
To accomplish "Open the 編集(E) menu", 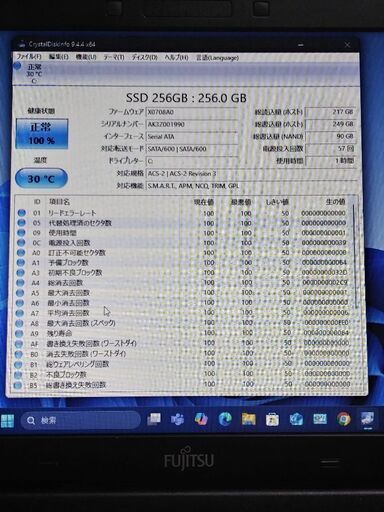I will click(58, 57).
